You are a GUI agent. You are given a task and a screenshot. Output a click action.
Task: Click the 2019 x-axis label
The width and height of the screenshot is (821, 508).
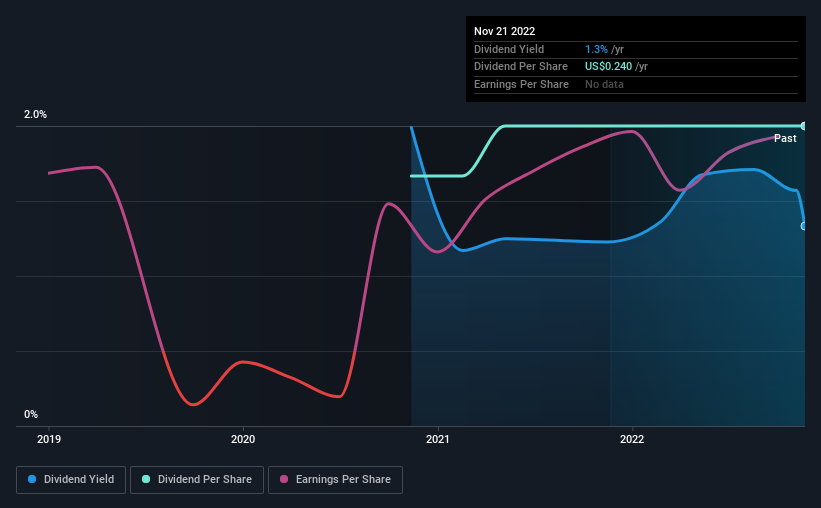tap(49, 439)
